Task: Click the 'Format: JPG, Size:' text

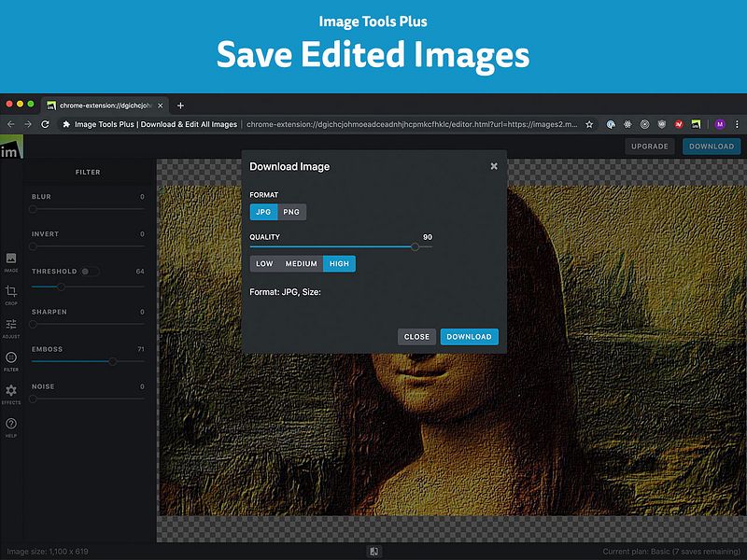Action: (286, 292)
